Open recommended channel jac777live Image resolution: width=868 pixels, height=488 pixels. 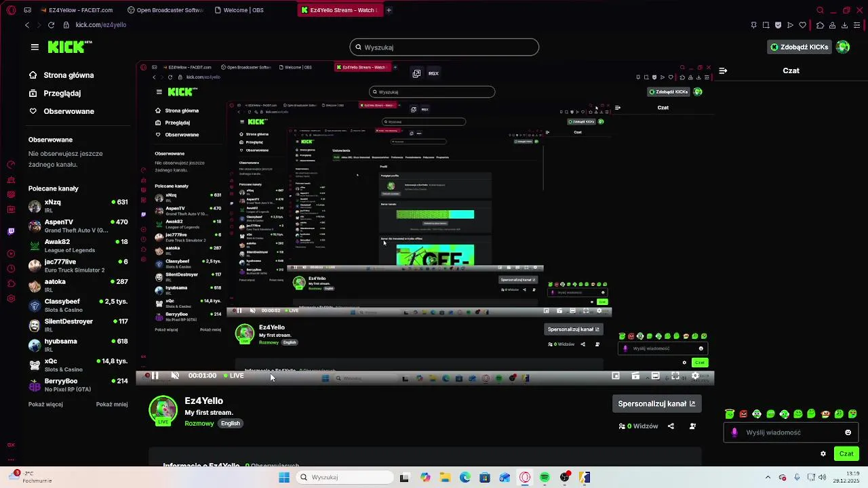coord(78,266)
